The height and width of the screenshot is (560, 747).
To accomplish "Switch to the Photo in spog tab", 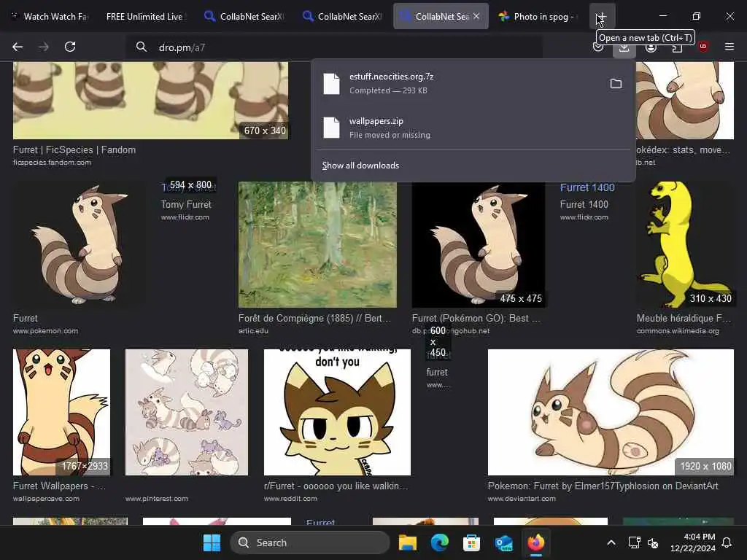I will coord(538,17).
